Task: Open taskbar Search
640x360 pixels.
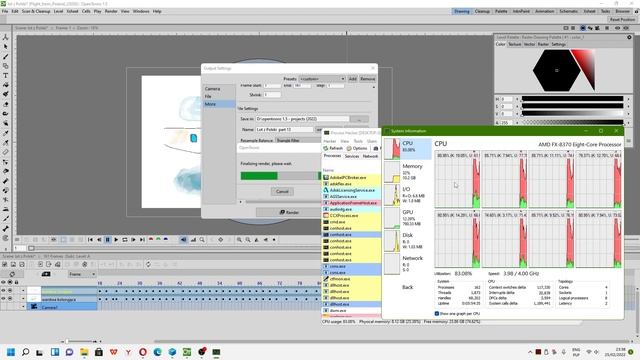Action: click(x=25, y=352)
